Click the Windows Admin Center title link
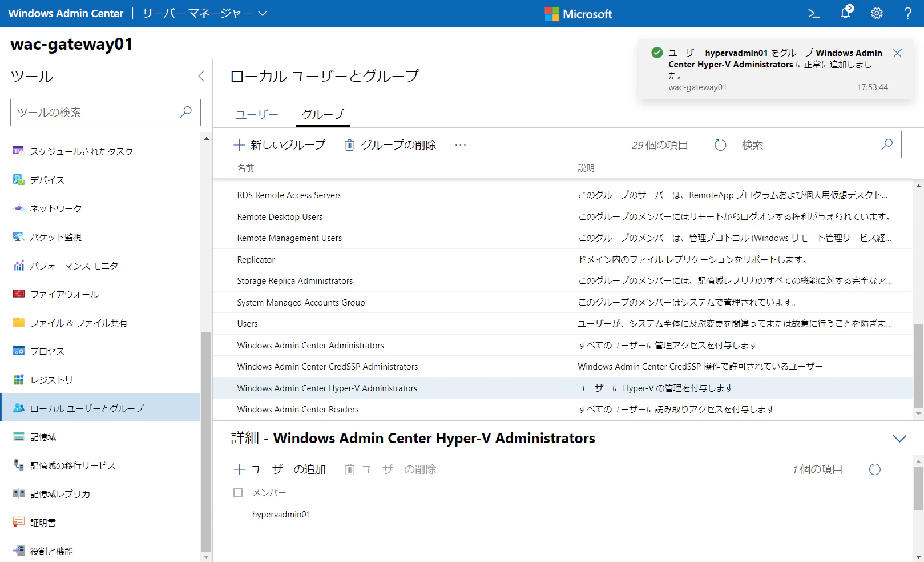Viewport: 924px width, 562px height. [66, 13]
